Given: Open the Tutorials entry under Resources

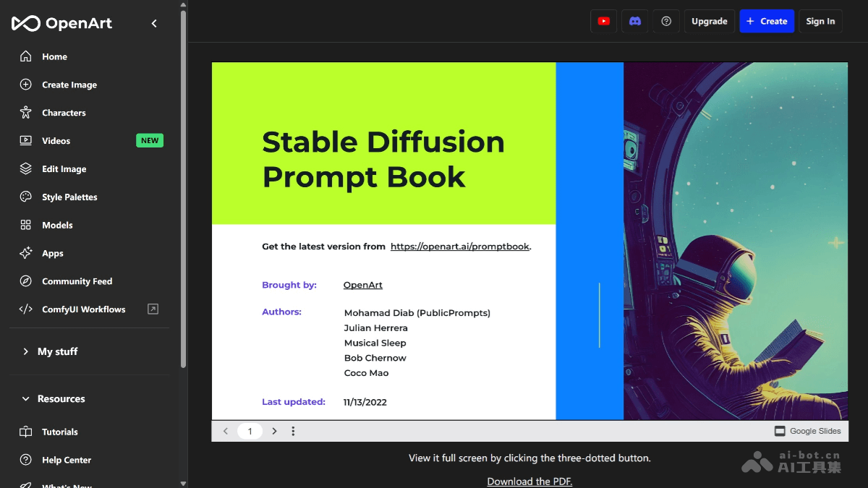Looking at the screenshot, I should (x=59, y=432).
